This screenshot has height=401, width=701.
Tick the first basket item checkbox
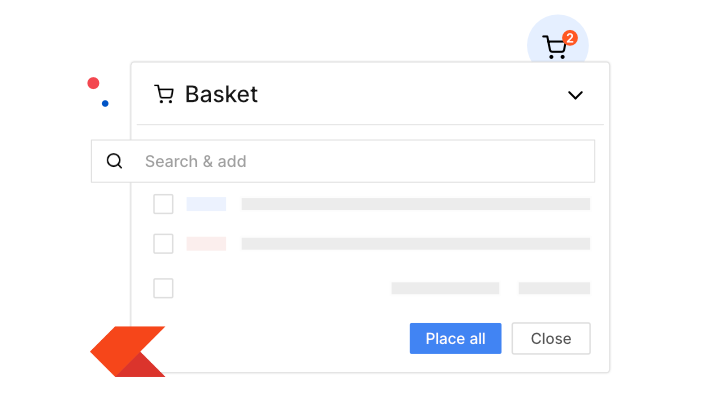[x=163, y=204]
